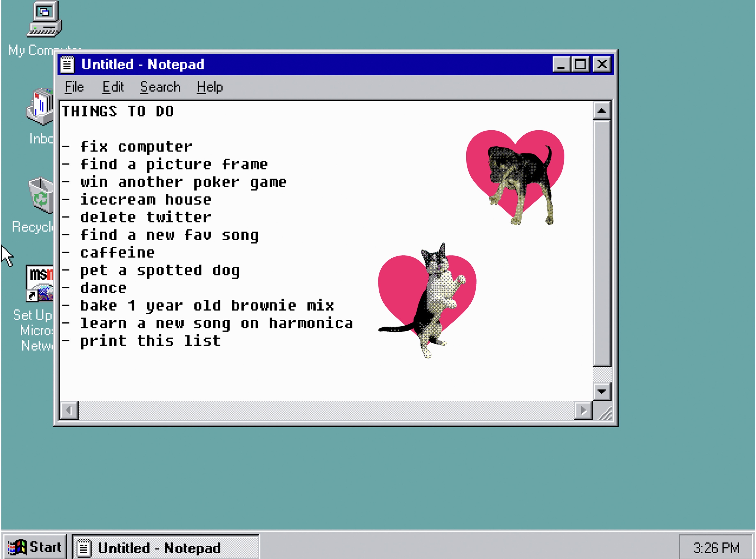Viewport: 756px width, 559px height.
Task: Open the File menu
Action: (x=74, y=87)
